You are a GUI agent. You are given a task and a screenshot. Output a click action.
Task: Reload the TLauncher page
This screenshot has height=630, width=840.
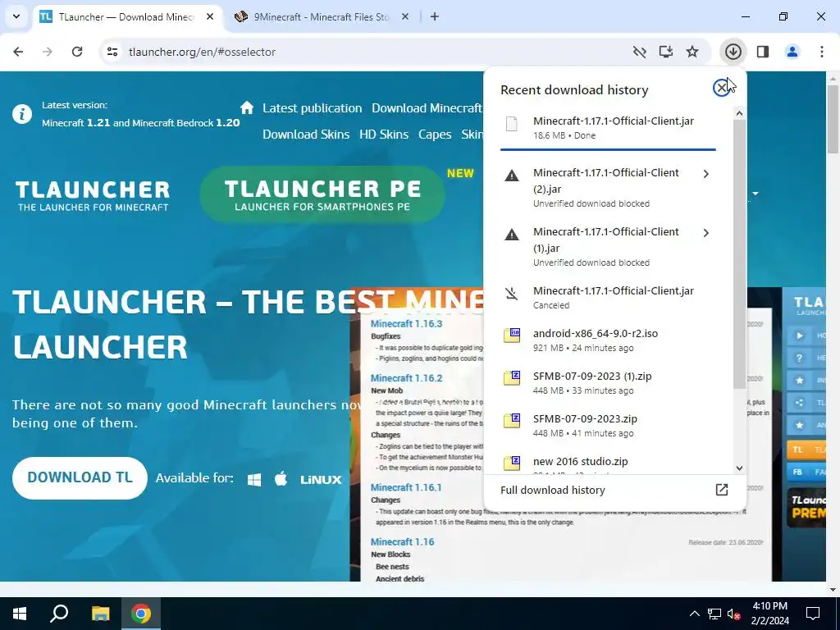pos(77,52)
